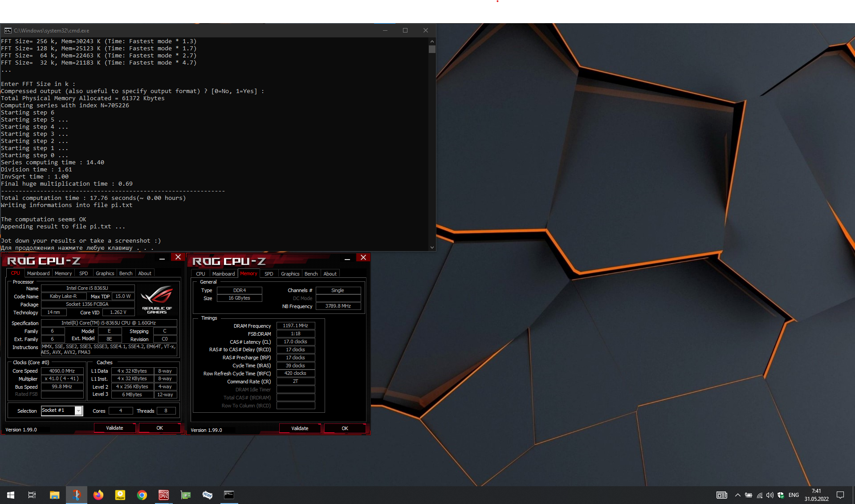Open the VCDS app on the taskbar
Screen dimensions: 855x504
coord(208,495)
